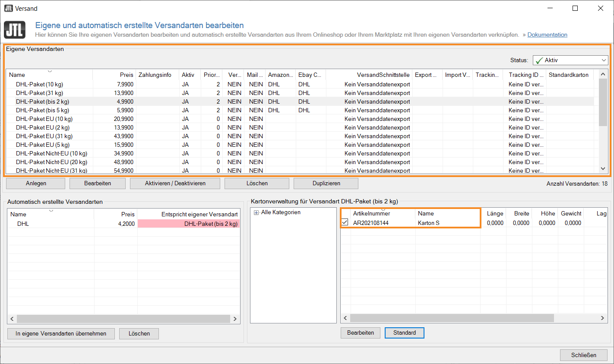Image resolution: width=614 pixels, height=364 pixels.
Task: Select row DHL-Paket (10 kg)
Action: tap(300, 84)
